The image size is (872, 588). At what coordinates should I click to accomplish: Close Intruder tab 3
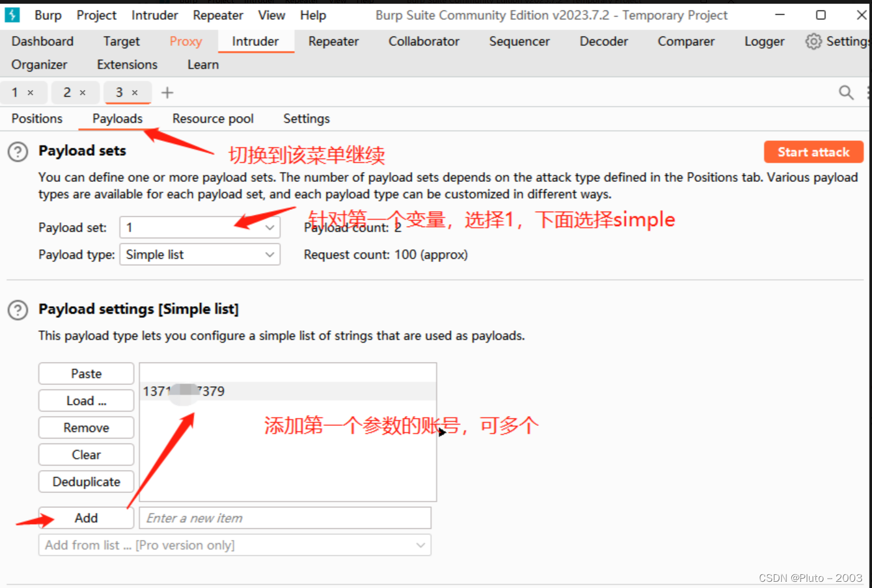(x=135, y=93)
